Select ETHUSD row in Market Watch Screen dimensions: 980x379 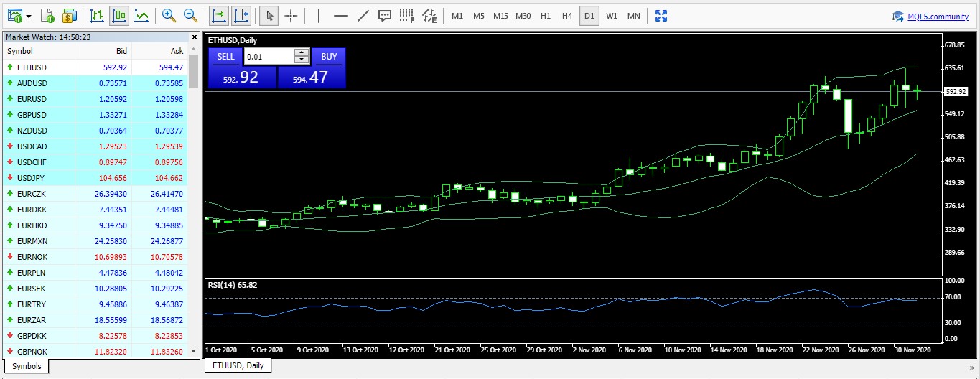95,67
